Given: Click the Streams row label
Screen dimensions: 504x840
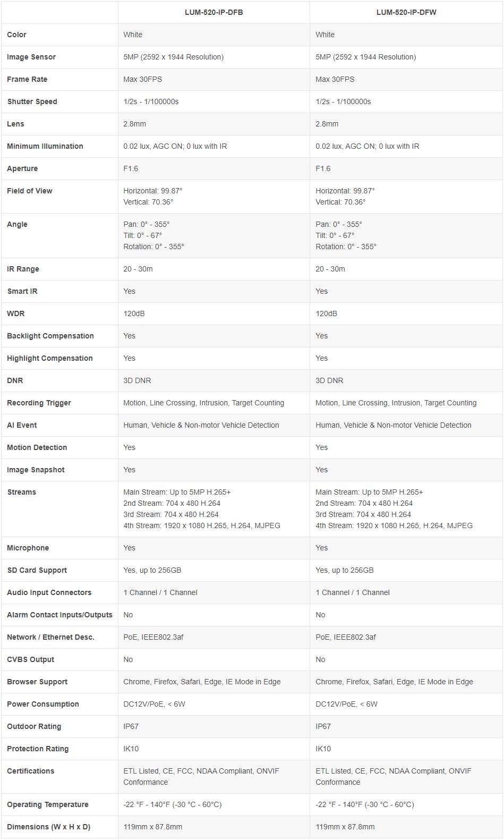Looking at the screenshot, I should point(22,492).
